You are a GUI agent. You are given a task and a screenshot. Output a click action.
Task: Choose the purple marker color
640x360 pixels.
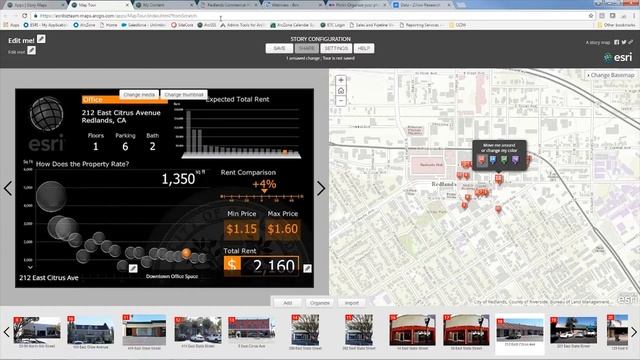(x=515, y=160)
